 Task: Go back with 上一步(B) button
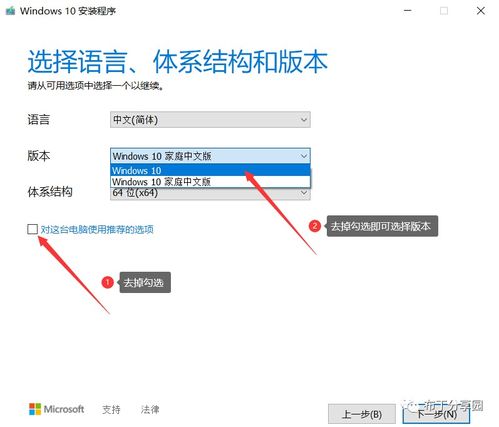(362, 414)
